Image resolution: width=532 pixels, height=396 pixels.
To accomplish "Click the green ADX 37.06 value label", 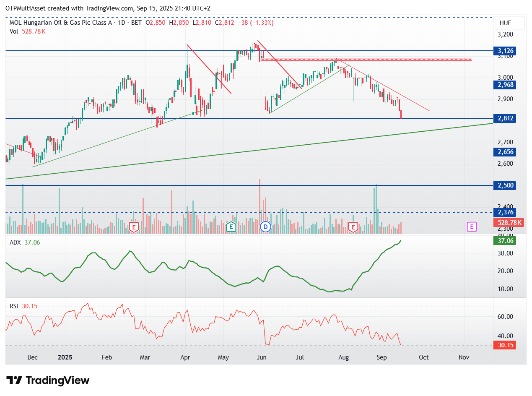I will click(505, 241).
